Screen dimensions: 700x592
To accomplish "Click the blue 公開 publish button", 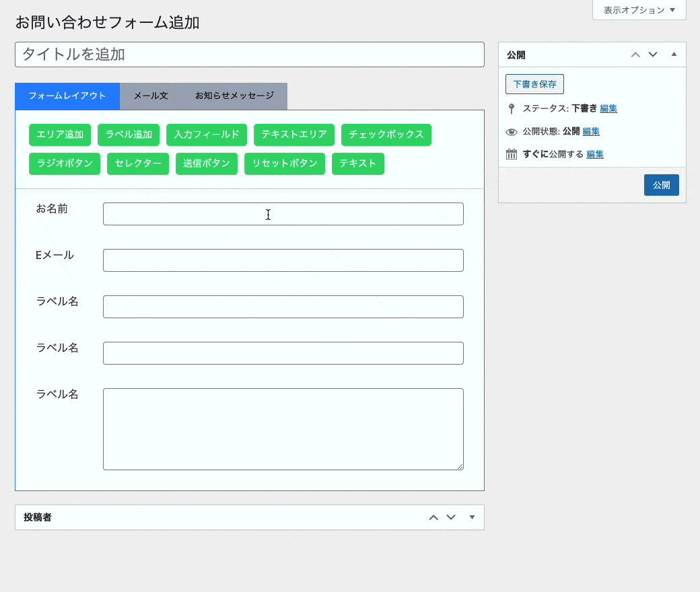I will tap(661, 185).
